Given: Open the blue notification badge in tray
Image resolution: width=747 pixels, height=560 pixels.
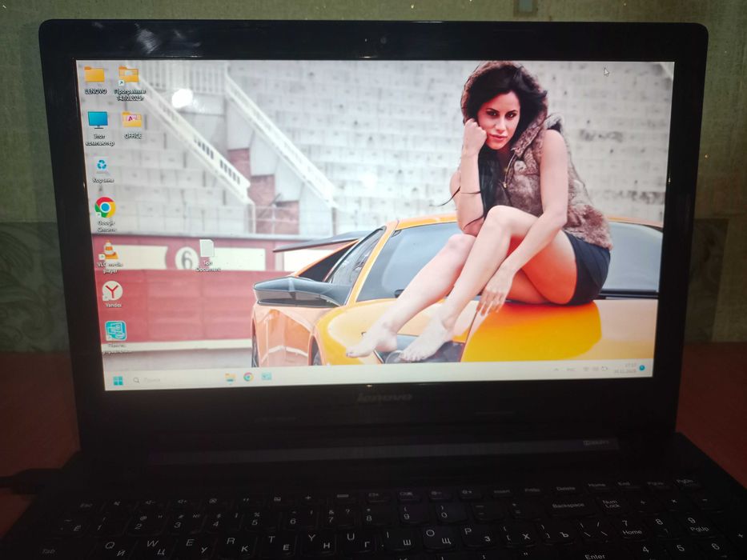Looking at the screenshot, I should tap(642, 368).
